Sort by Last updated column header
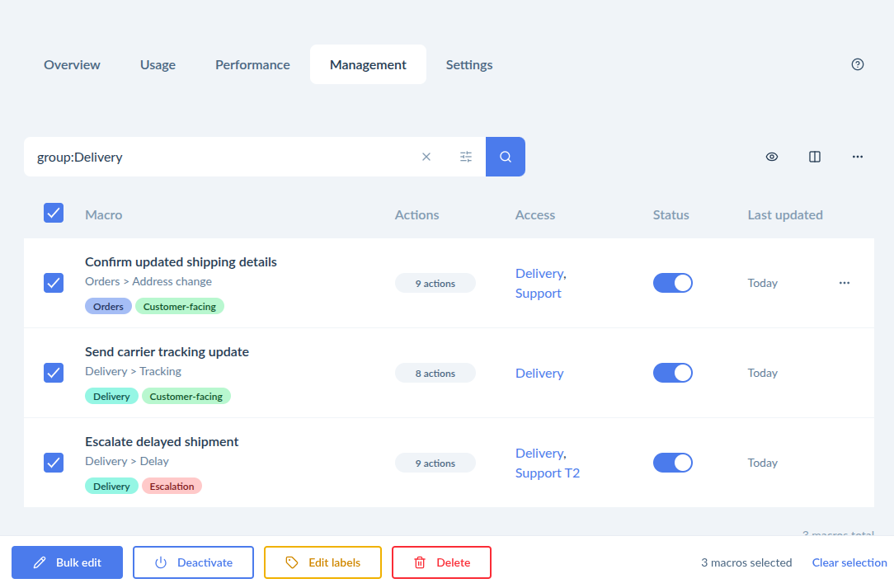The height and width of the screenshot is (588, 894). [x=785, y=215]
